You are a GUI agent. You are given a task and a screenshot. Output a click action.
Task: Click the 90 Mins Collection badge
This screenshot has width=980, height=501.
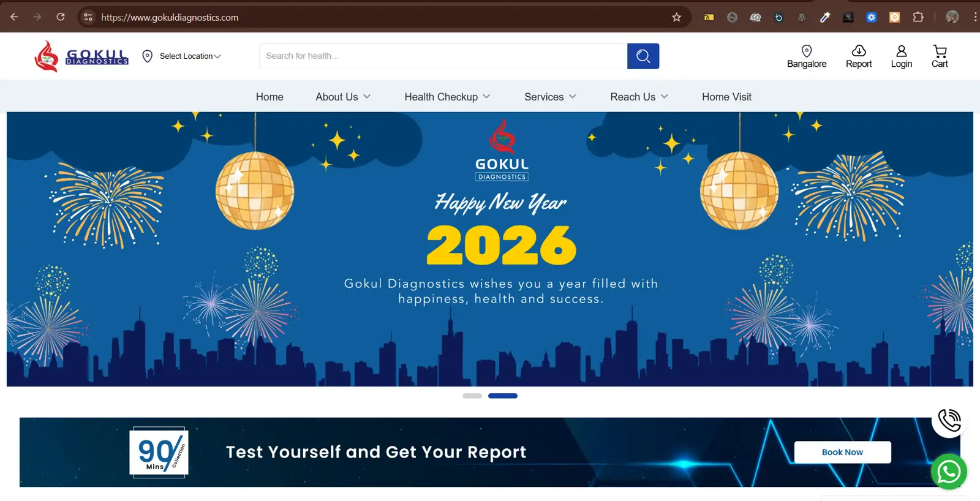point(159,452)
